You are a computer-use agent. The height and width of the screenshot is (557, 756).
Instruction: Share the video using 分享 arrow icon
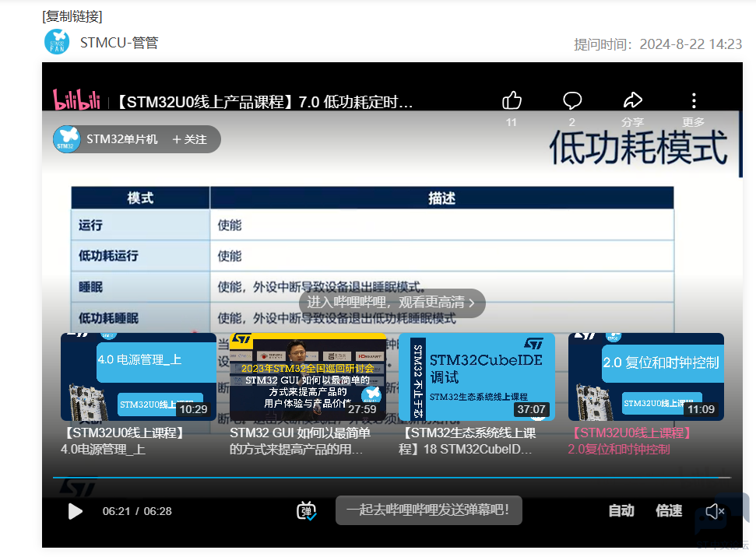click(633, 100)
